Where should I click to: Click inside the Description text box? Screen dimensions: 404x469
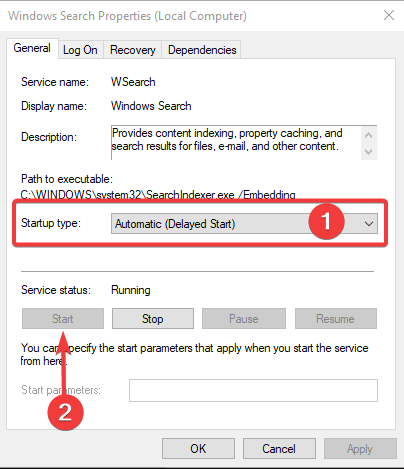(235, 143)
